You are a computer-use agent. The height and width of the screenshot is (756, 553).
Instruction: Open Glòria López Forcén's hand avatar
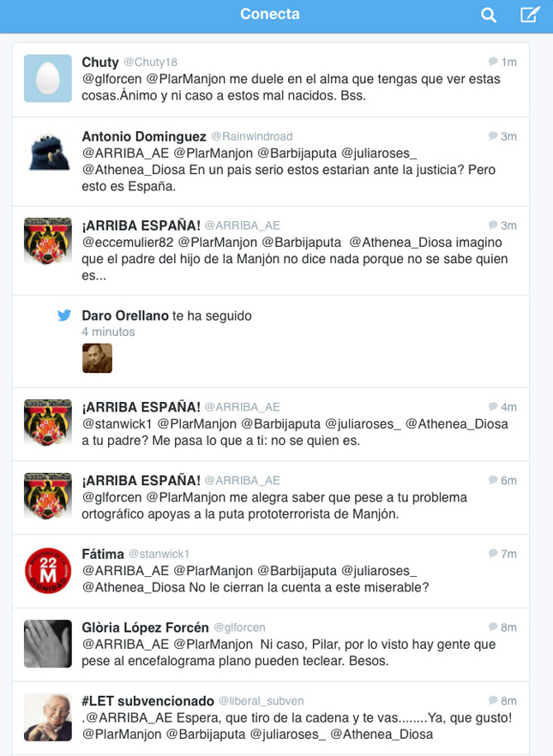coord(48,644)
